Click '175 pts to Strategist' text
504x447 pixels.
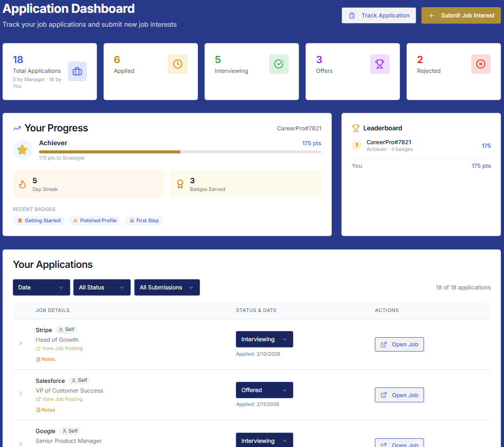coord(62,158)
